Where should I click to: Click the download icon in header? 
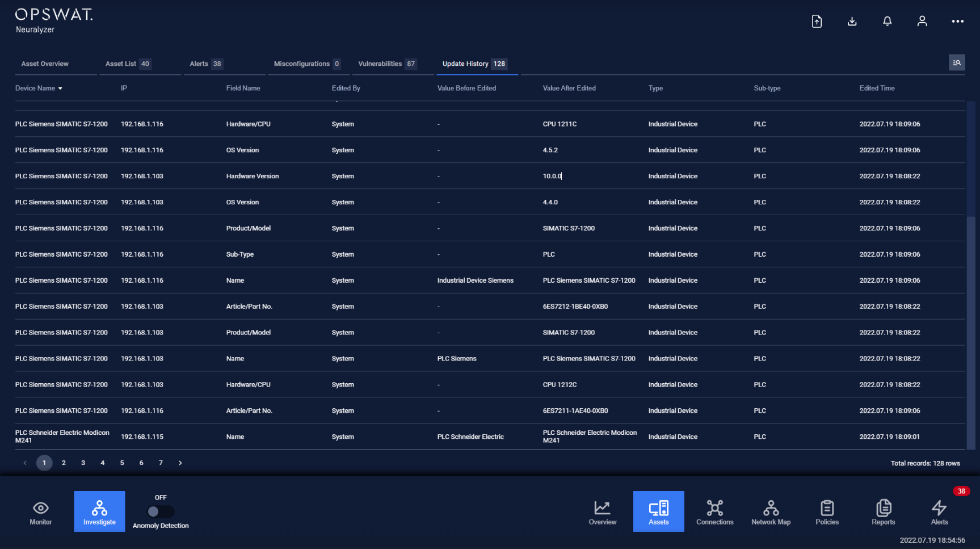pos(852,22)
